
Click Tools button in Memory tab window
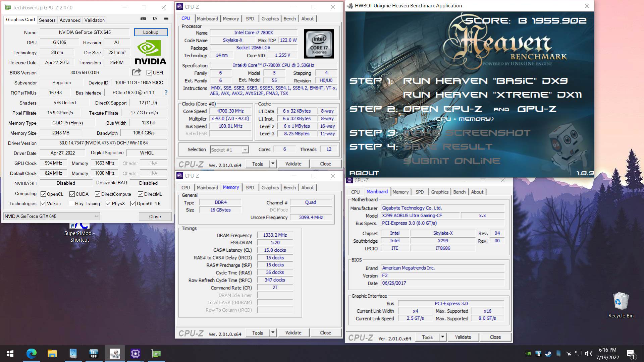pyautogui.click(x=257, y=333)
